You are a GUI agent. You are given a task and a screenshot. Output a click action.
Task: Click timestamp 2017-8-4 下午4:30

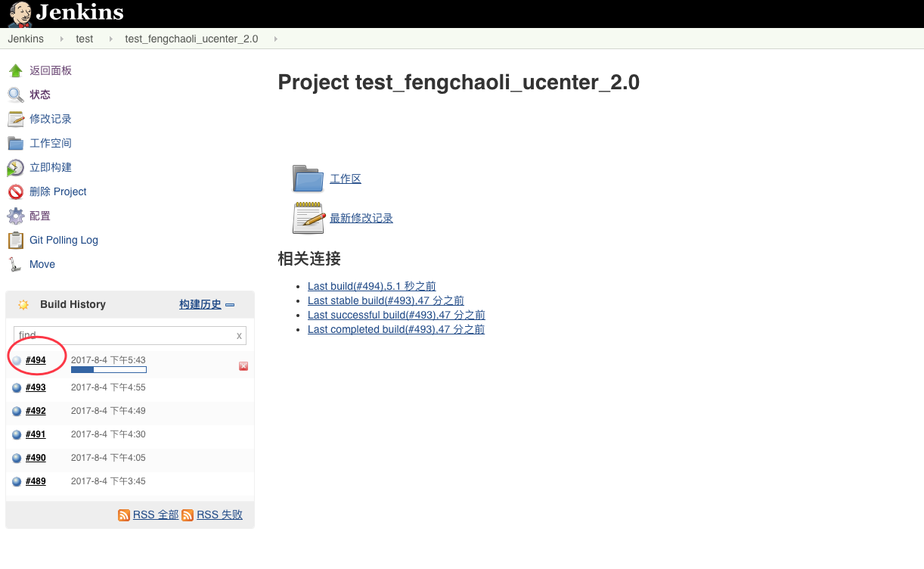pos(108,434)
